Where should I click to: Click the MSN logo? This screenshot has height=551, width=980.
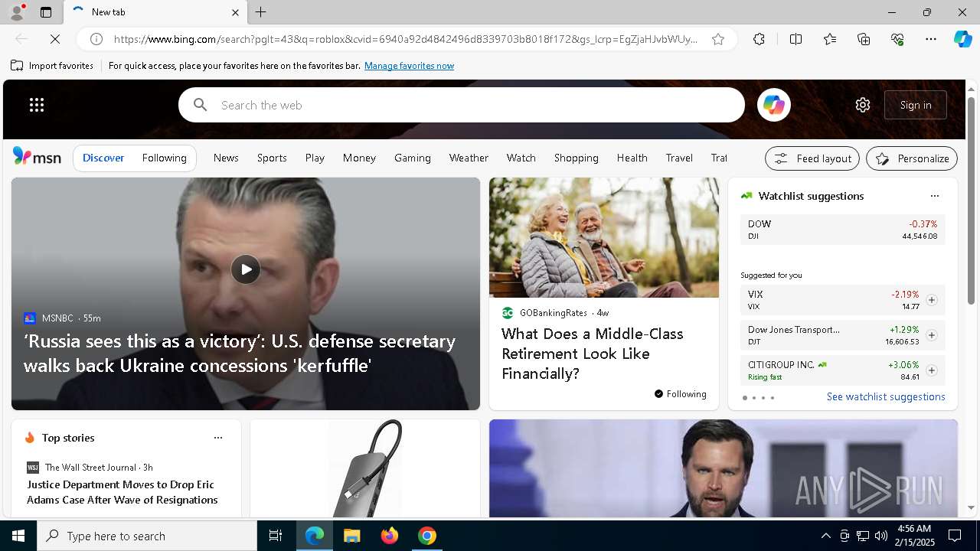(x=37, y=157)
